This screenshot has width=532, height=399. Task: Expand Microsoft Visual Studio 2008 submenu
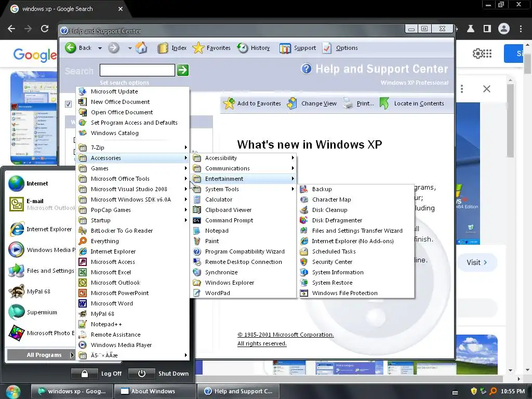point(132,189)
